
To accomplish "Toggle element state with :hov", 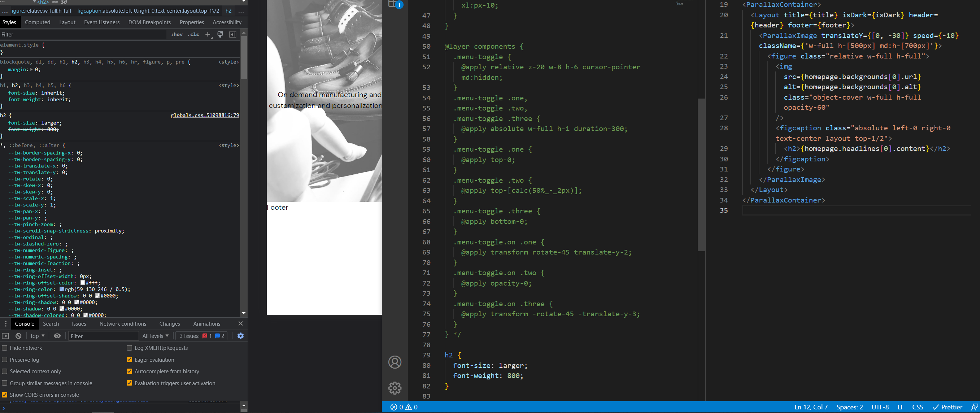I will tap(177, 34).
